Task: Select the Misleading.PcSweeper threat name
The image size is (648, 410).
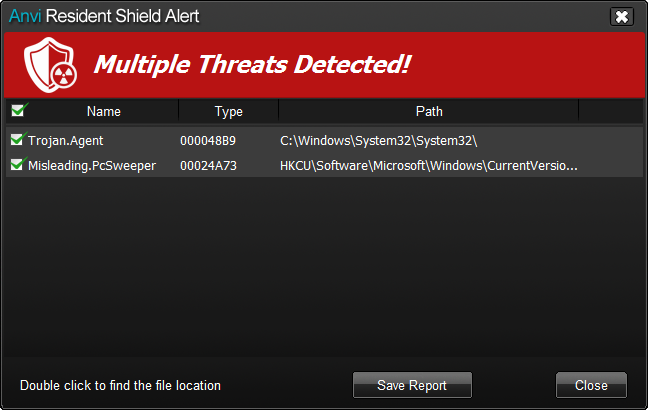Action: tap(92, 166)
